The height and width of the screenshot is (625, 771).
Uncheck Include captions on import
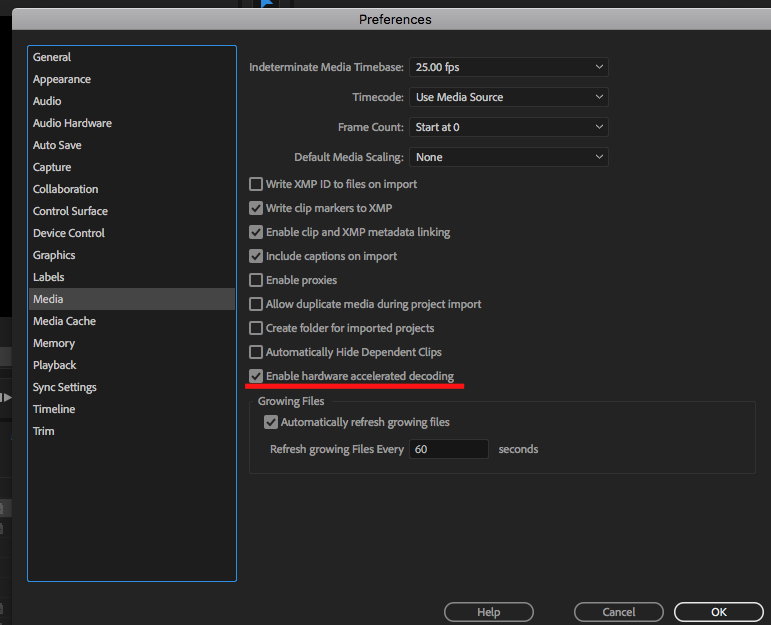coord(256,256)
